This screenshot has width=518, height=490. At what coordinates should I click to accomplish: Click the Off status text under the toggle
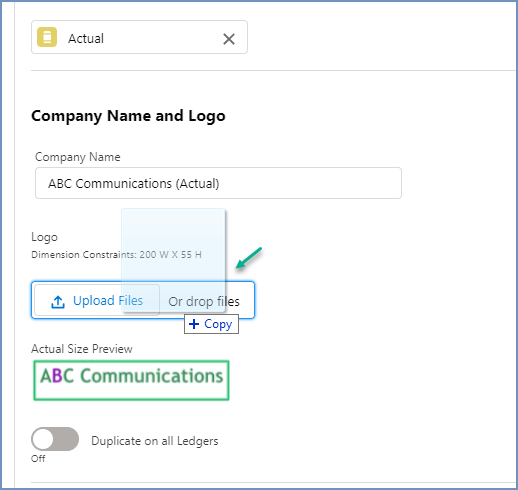click(38, 459)
